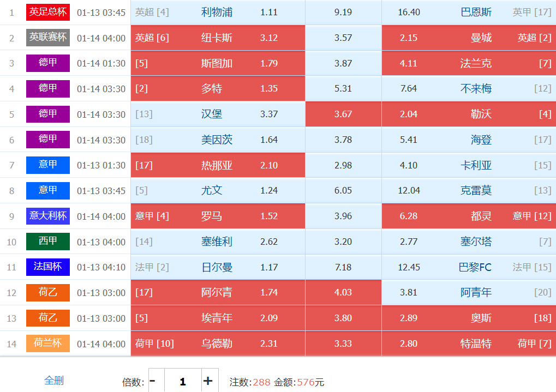Click the green 西甲 league badge
This screenshot has height=392, width=556.
click(48, 242)
